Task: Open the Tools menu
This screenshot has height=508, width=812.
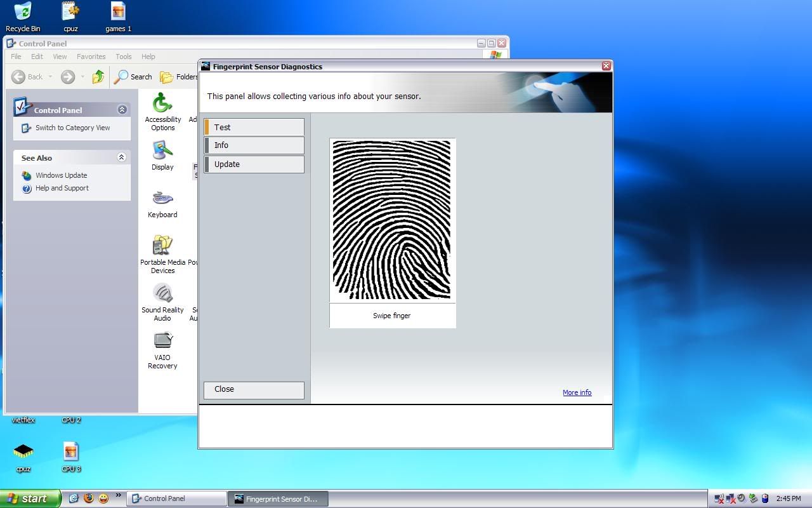Action: tap(124, 57)
